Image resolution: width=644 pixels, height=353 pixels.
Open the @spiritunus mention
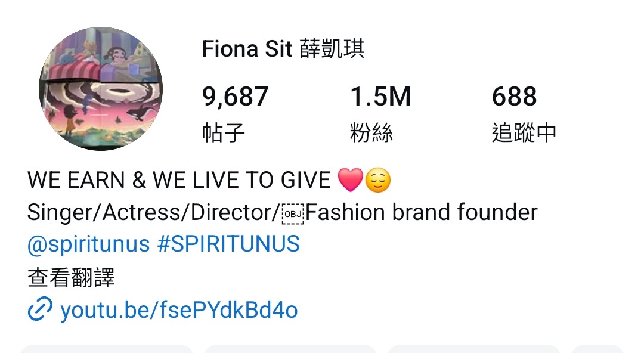point(88,244)
